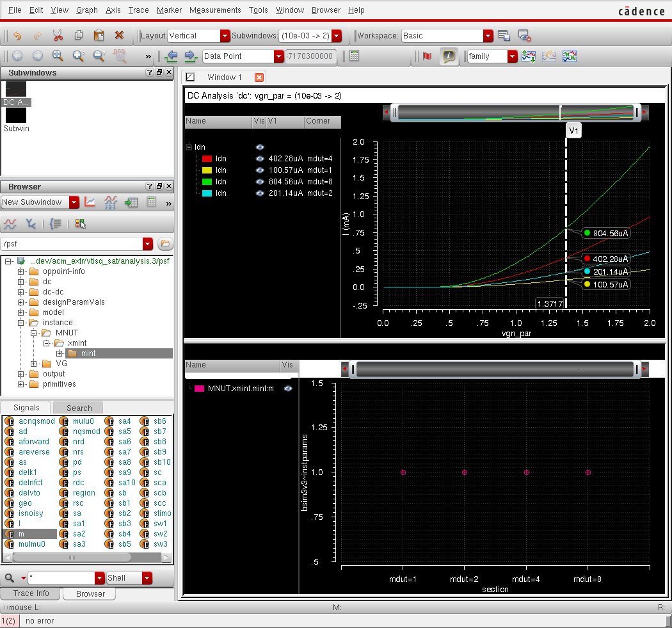Image resolution: width=672 pixels, height=628 pixels.
Task: Expand the VG folder in tree
Action: click(x=35, y=364)
